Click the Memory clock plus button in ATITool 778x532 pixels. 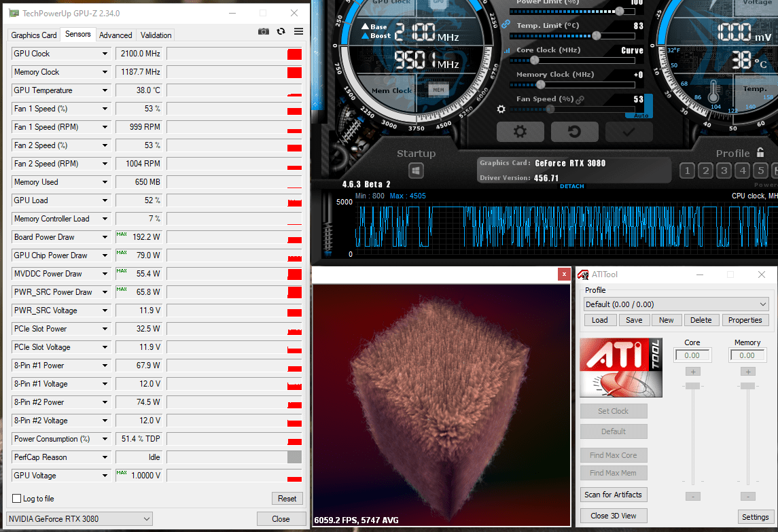point(747,372)
